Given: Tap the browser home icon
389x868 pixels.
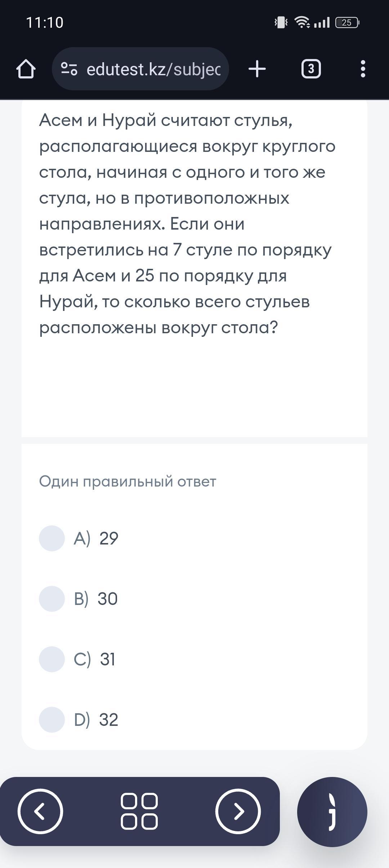Looking at the screenshot, I should 26,69.
